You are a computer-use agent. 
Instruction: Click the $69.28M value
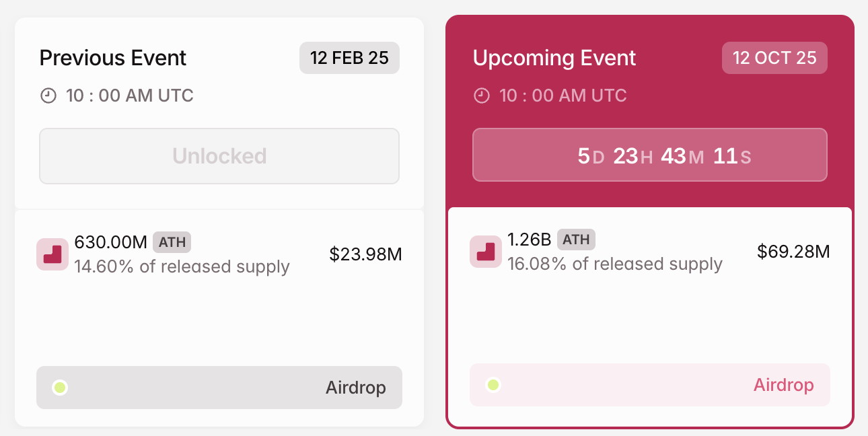(x=794, y=252)
